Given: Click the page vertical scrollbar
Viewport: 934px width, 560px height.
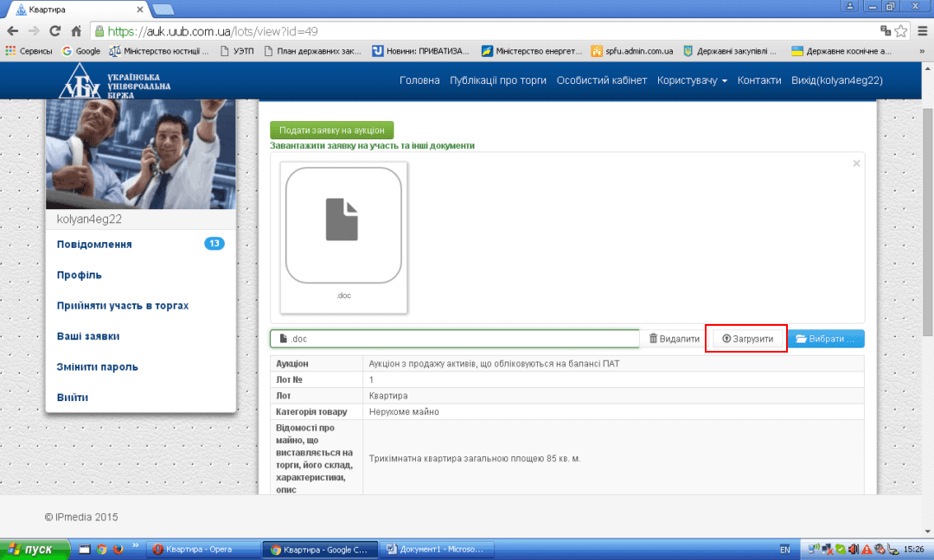Looking at the screenshot, I should click(x=928, y=259).
